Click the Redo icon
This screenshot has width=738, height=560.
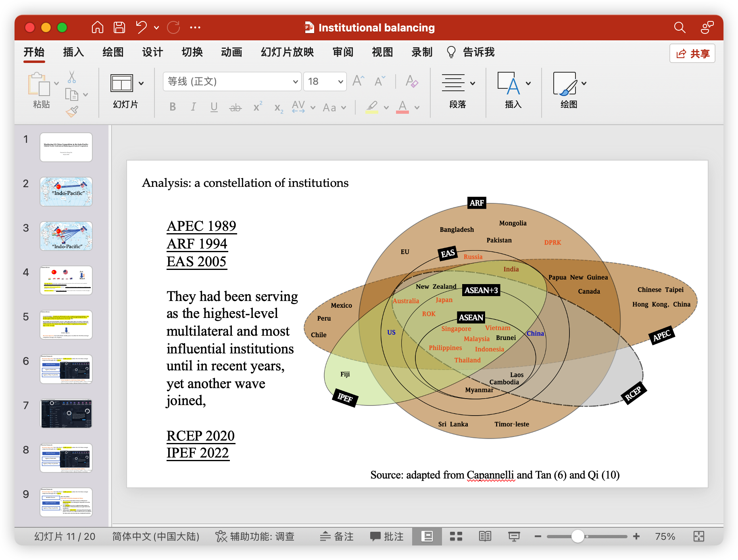(173, 27)
